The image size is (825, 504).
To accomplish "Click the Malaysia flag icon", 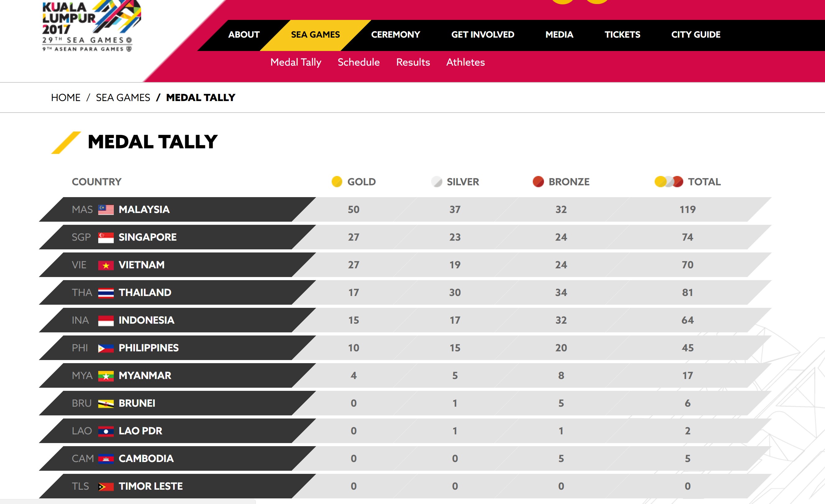I will (x=106, y=210).
